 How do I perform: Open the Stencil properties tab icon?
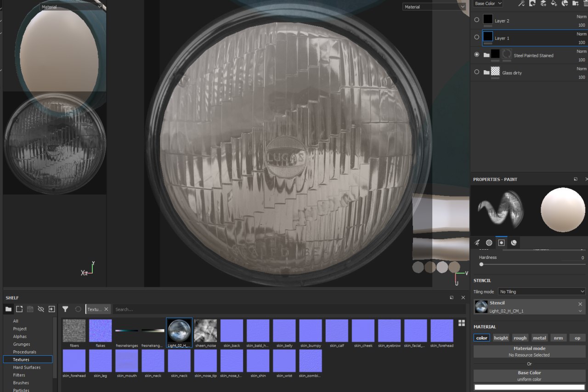click(502, 242)
